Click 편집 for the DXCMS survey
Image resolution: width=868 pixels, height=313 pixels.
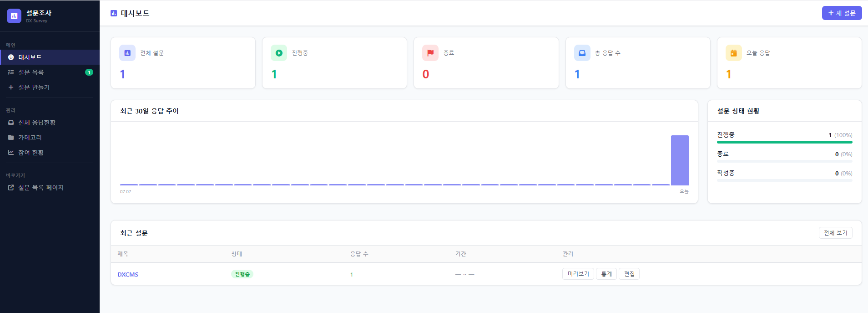[629, 274]
